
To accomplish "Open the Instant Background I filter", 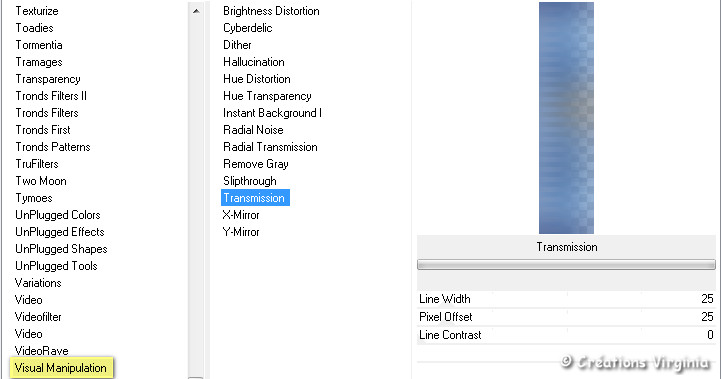I will pyautogui.click(x=272, y=113).
